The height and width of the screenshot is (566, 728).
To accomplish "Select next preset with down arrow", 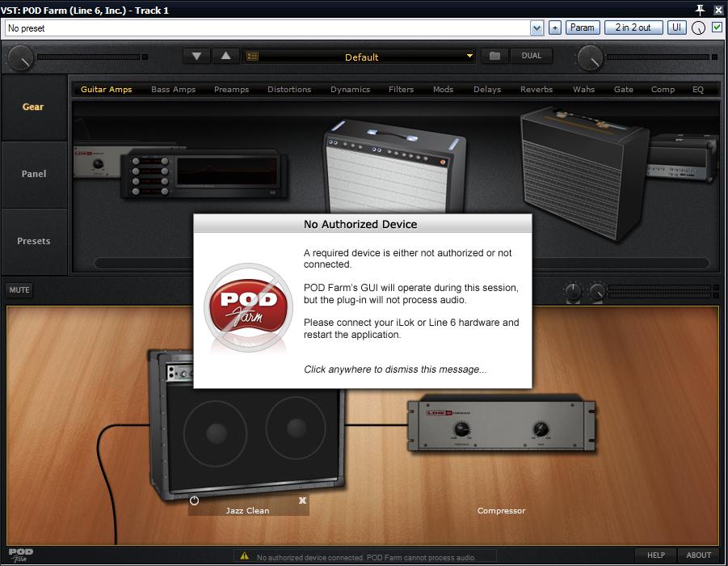I will [196, 57].
